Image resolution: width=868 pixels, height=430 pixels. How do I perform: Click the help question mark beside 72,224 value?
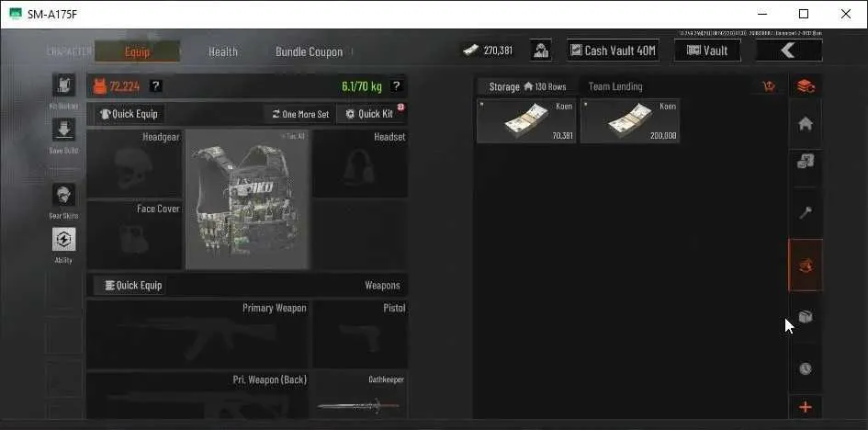tap(156, 85)
